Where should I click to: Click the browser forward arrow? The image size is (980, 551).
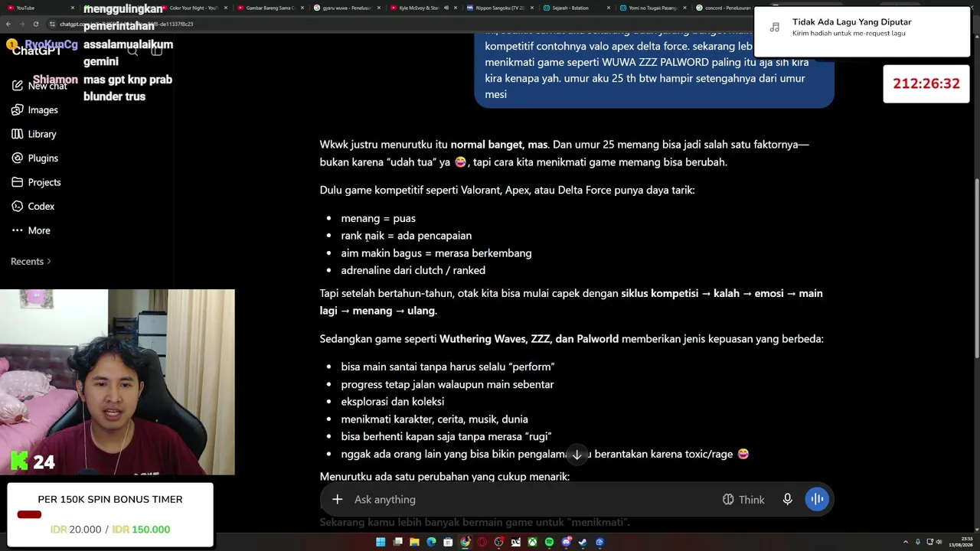[22, 24]
